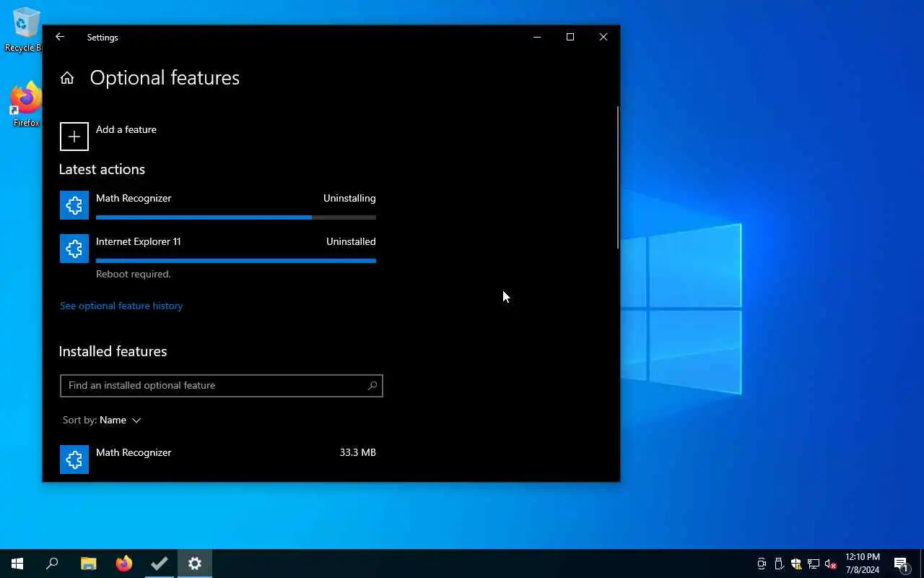Click the Math Recognizer uninstalling progress bar
The width and height of the screenshot is (924, 578).
click(236, 217)
